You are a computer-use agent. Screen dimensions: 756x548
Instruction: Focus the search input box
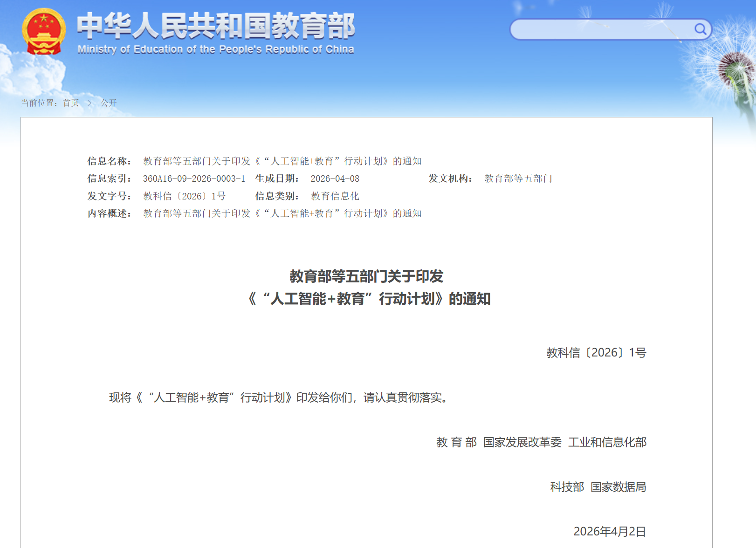(601, 29)
